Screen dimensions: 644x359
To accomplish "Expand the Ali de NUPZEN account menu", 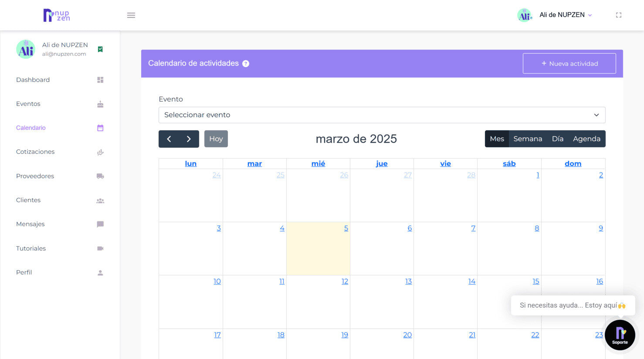I will 566,15.
